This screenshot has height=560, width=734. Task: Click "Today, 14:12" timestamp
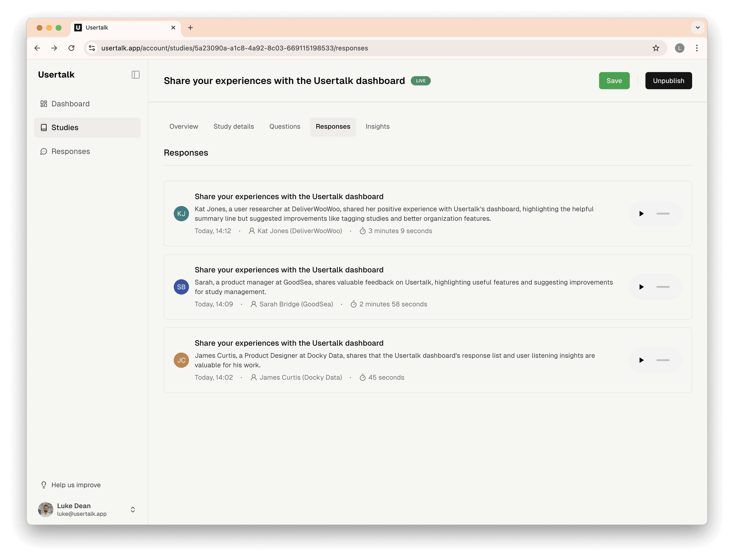coord(213,231)
